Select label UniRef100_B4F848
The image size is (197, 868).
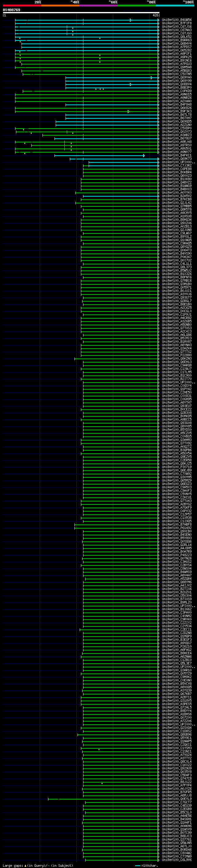176,104
